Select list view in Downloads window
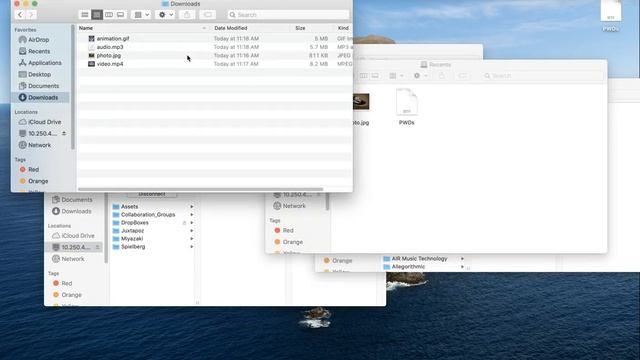 tap(97, 15)
